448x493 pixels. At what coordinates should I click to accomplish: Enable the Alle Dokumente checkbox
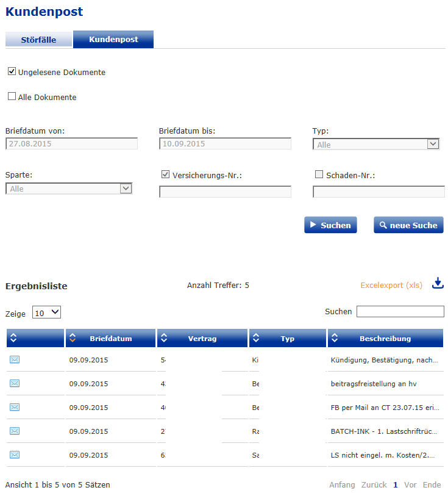point(12,96)
